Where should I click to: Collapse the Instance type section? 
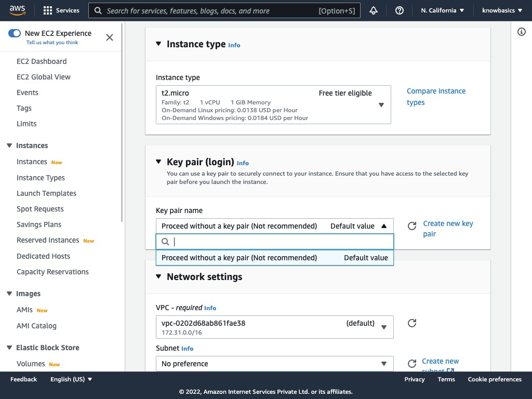[158, 44]
